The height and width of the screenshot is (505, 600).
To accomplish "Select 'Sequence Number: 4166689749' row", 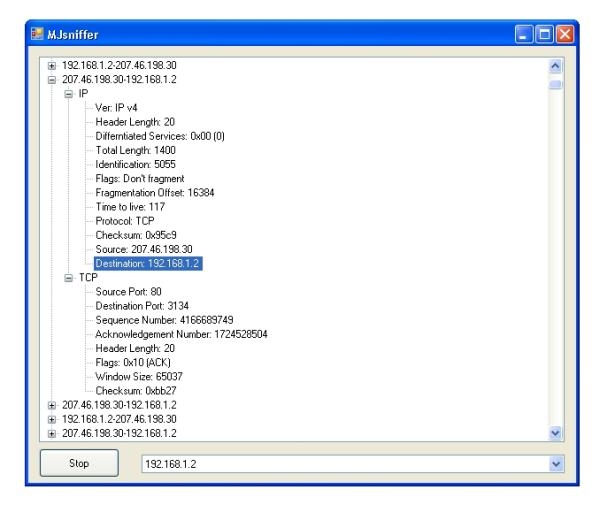I will [164, 320].
